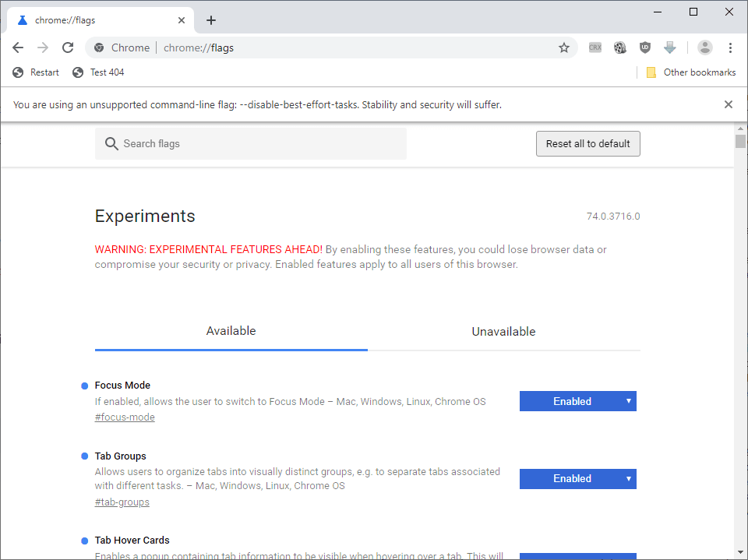
Task: Reload the chrome://flags page
Action: [x=69, y=48]
